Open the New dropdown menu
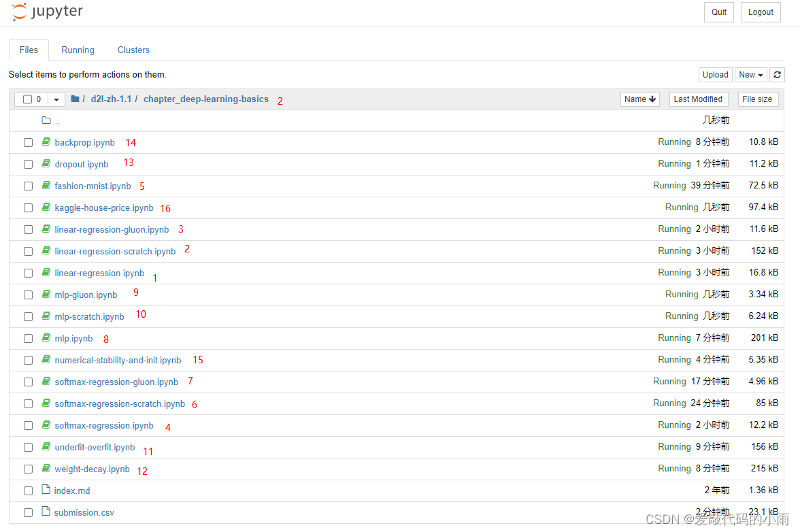The width and height of the screenshot is (800, 532). click(751, 74)
